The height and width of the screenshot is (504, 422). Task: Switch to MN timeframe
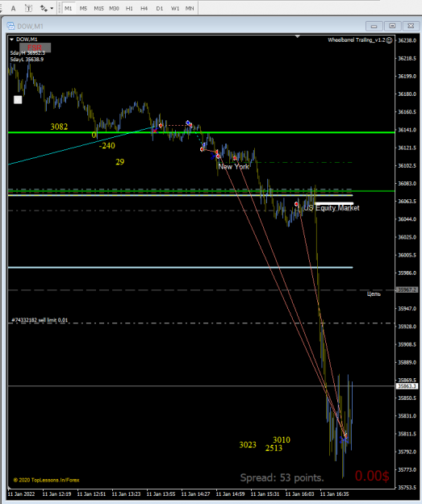point(190,8)
